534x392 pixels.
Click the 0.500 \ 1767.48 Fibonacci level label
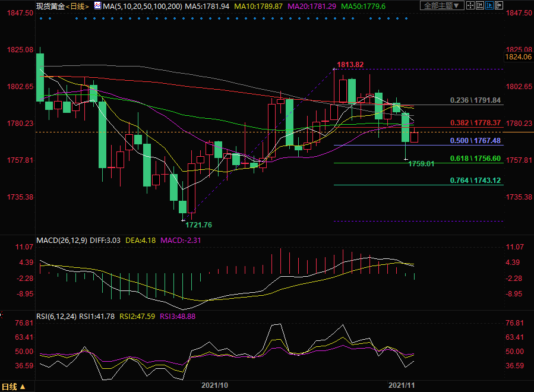[x=475, y=141]
